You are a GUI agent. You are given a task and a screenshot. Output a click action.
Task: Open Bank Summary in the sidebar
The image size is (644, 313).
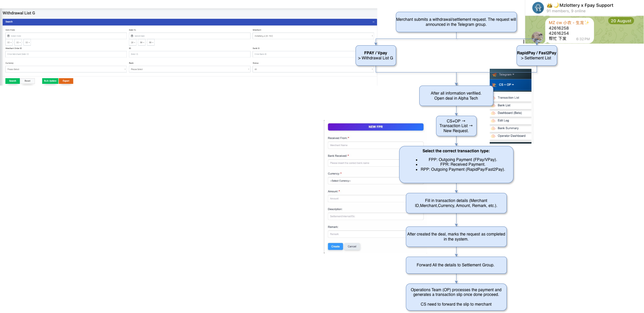pos(508,128)
